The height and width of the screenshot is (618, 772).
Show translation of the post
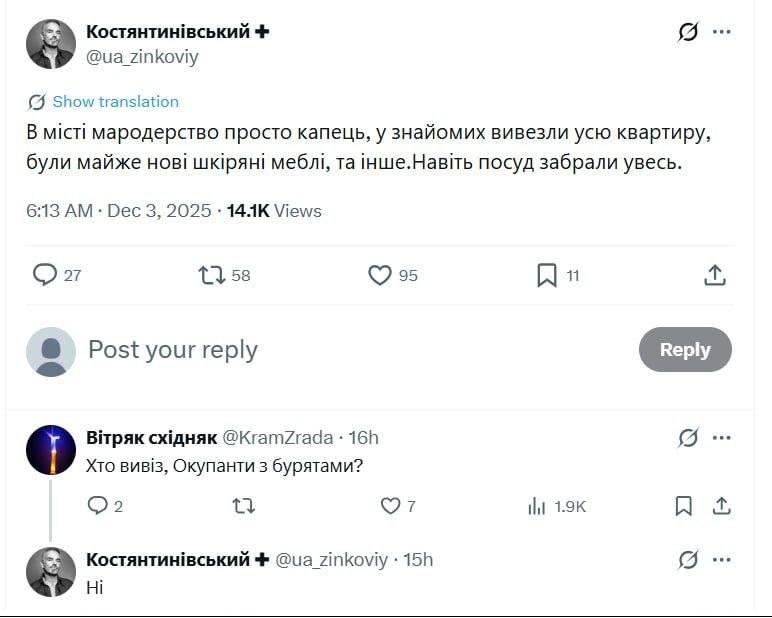pos(115,101)
